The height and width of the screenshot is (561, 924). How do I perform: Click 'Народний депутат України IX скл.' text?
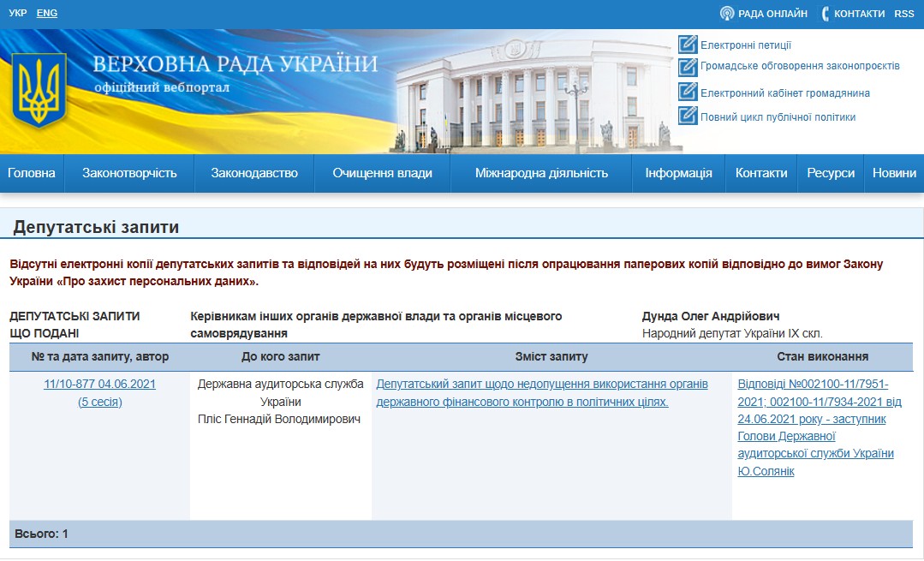[732, 333]
